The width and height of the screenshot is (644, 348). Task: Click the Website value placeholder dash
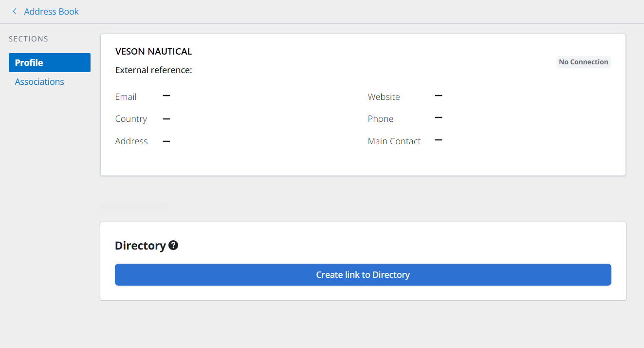[438, 96]
